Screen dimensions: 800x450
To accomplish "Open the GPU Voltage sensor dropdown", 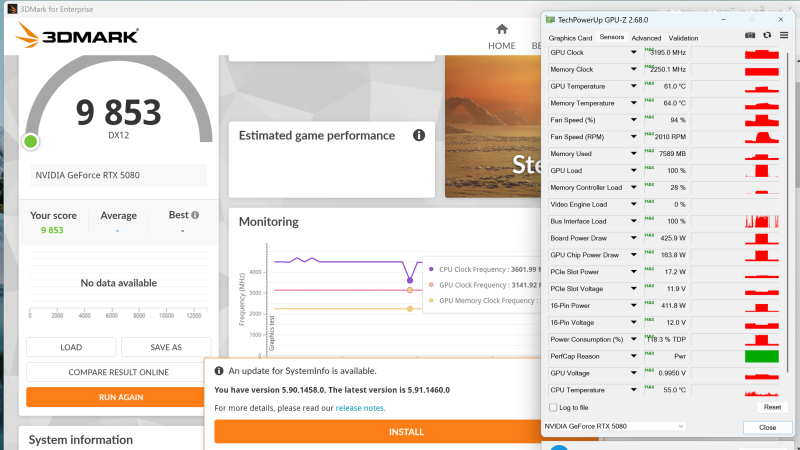I will pyautogui.click(x=634, y=373).
